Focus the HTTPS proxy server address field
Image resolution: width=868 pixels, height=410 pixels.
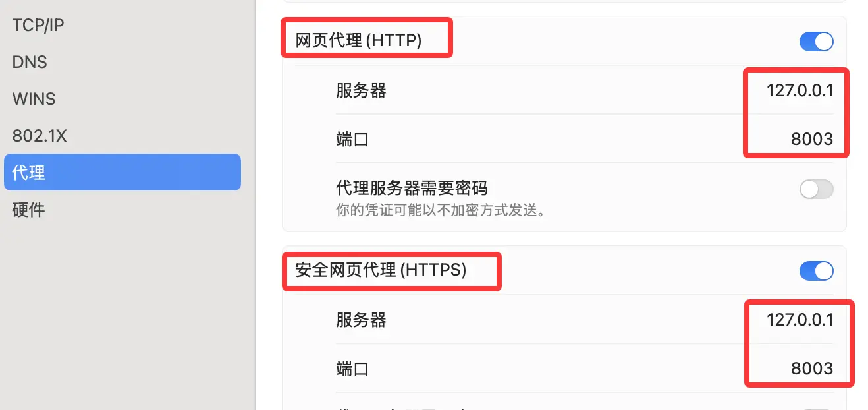click(800, 320)
